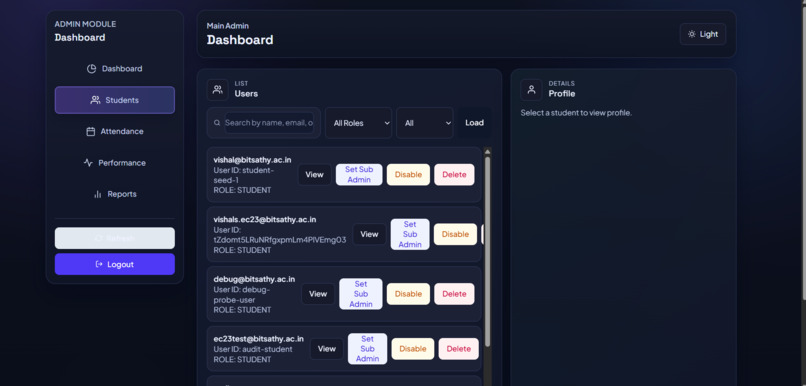Click the users list scrollbar thumb
Viewport: 806px width, 386px height.
point(487,251)
